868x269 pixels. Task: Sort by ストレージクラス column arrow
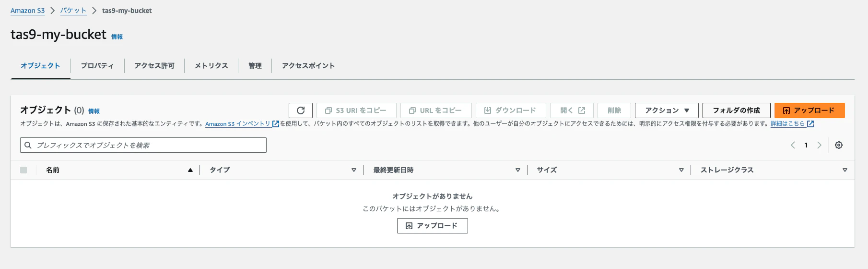coord(845,170)
